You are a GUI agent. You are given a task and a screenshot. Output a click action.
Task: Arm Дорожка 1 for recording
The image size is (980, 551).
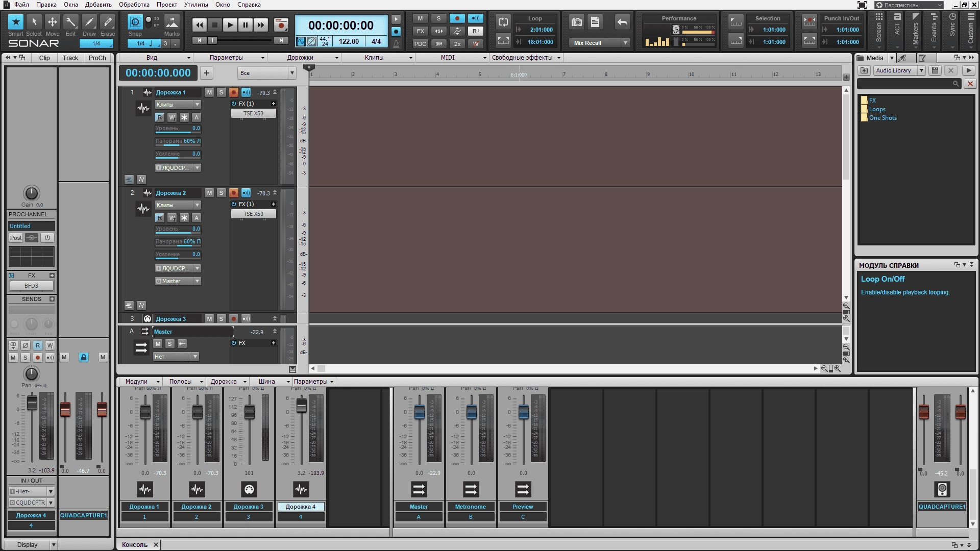[x=233, y=92]
